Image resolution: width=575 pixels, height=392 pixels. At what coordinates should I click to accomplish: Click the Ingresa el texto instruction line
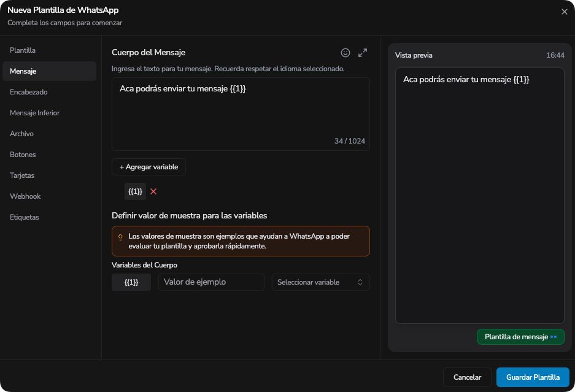point(228,69)
